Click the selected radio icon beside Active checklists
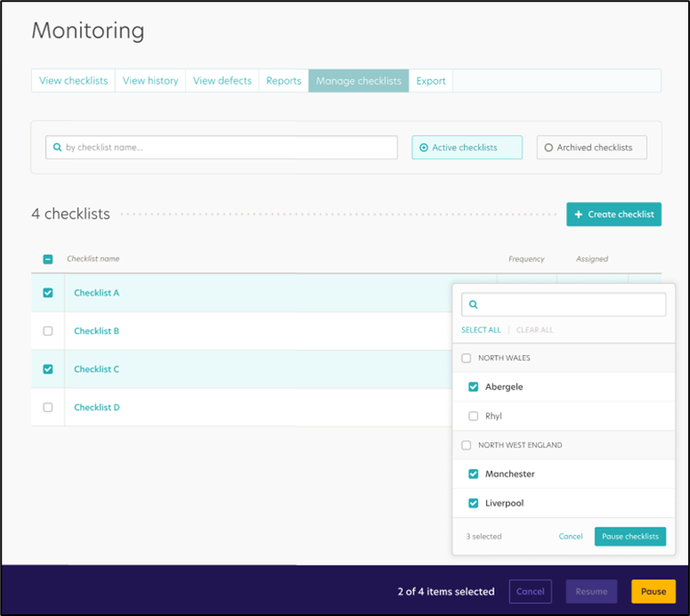This screenshot has width=690, height=616. pyautogui.click(x=426, y=147)
